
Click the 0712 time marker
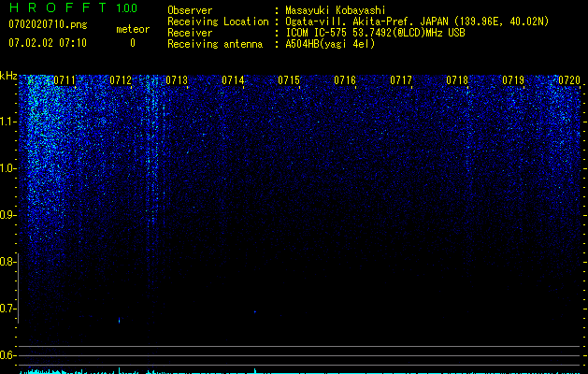(x=121, y=80)
